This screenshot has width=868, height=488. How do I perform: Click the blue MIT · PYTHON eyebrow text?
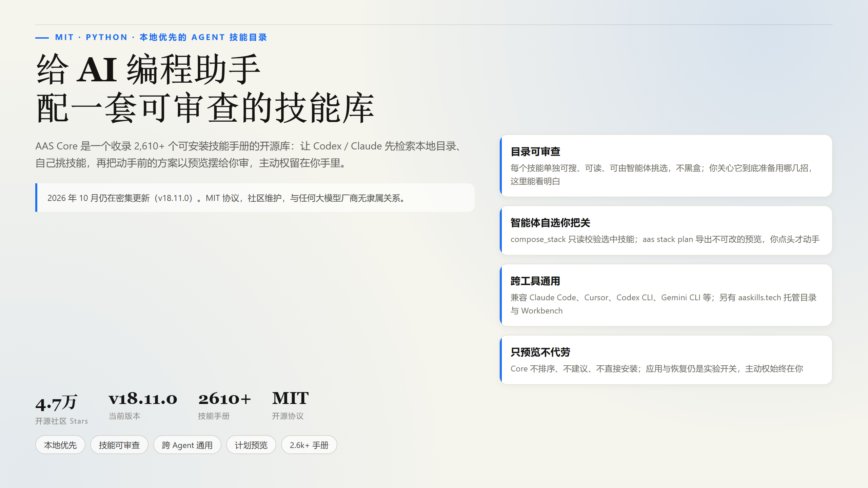point(161,37)
